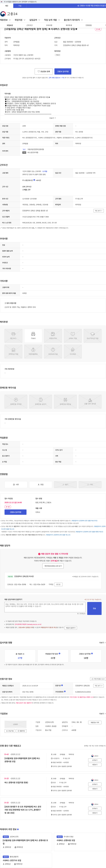Open the 김포시재용박람회 버스 운행사원 posting
The height and width of the screenshot is (868, 106).
[x=22, y=760]
